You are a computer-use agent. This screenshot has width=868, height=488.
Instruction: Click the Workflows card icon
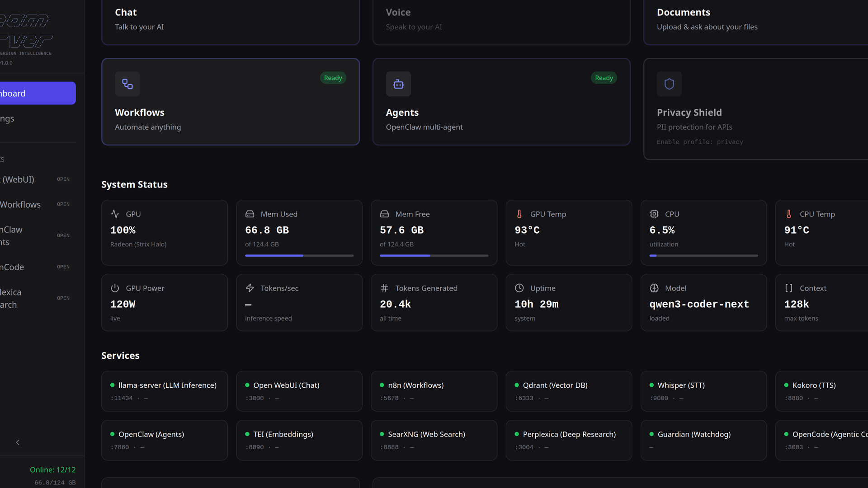coord(127,84)
